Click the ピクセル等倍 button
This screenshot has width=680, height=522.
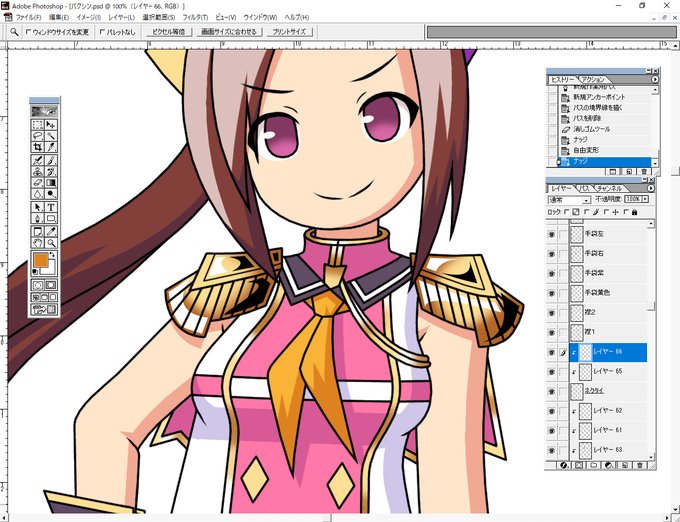tap(169, 32)
